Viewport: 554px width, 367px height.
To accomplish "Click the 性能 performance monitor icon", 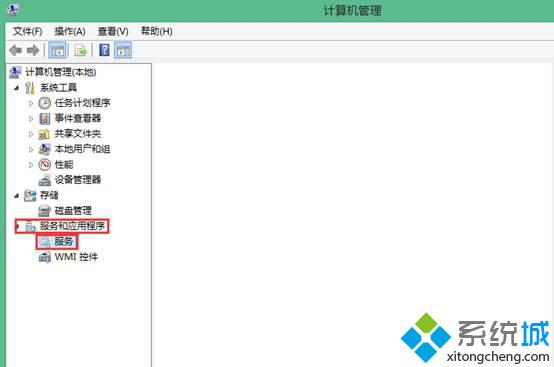I will 45,164.
